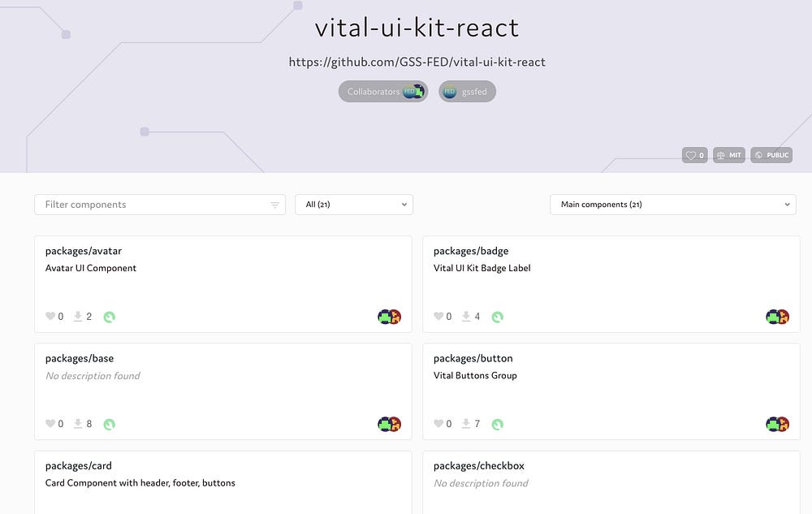Click green status icon on packages/base card

[x=110, y=425]
